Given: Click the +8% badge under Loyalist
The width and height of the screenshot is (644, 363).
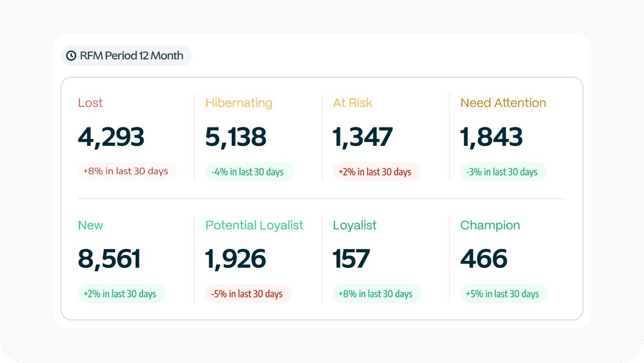Looking at the screenshot, I should pos(377,294).
